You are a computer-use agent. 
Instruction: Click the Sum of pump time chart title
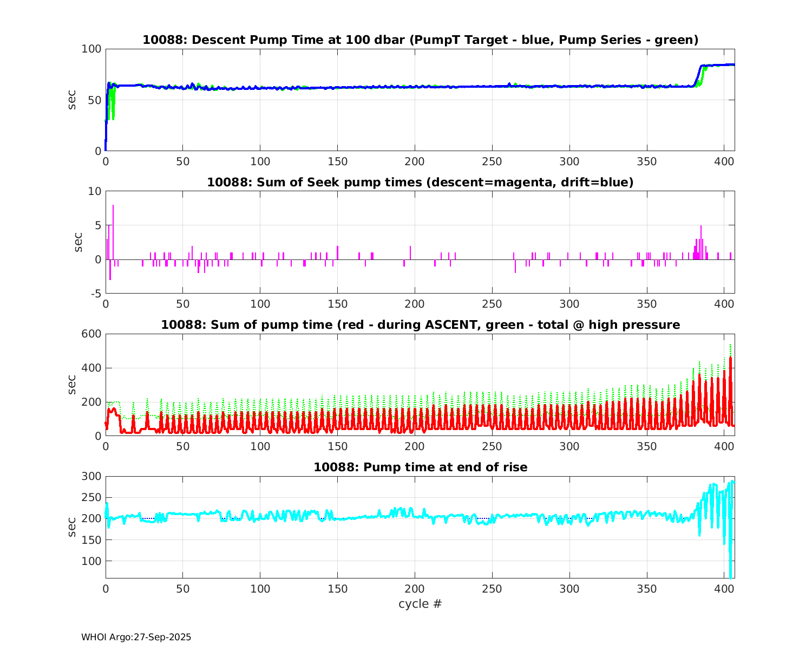click(420, 325)
